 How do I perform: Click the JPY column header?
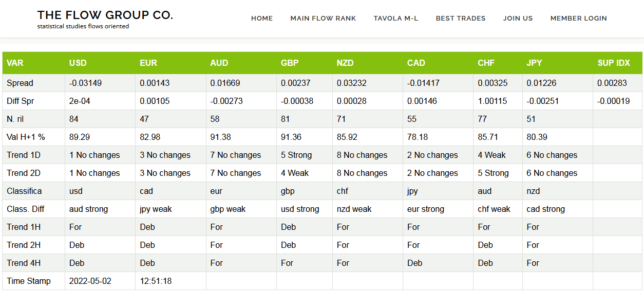534,63
